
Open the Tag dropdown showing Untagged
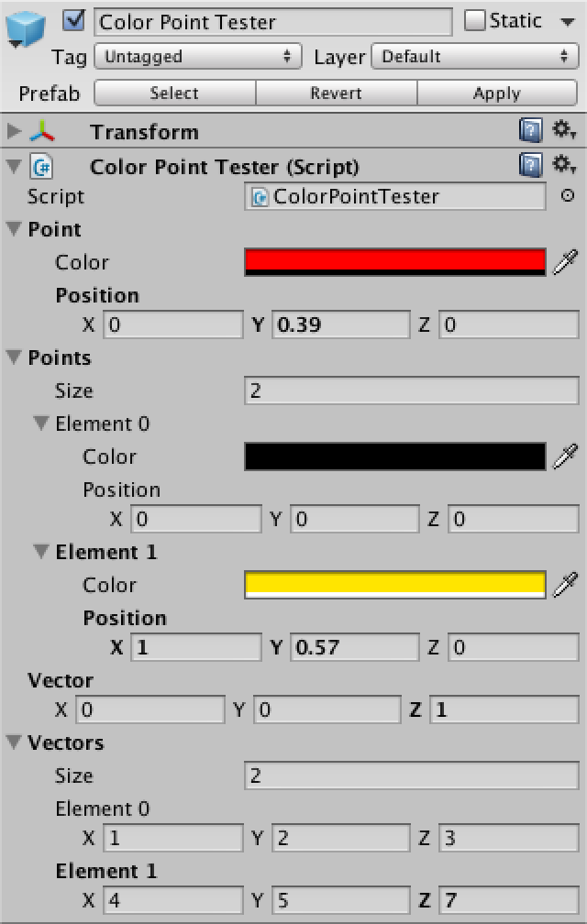198,57
